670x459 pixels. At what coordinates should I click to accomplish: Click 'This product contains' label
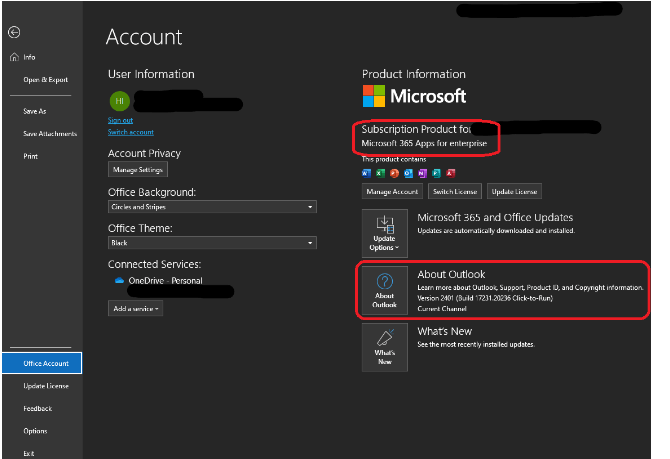(394, 159)
